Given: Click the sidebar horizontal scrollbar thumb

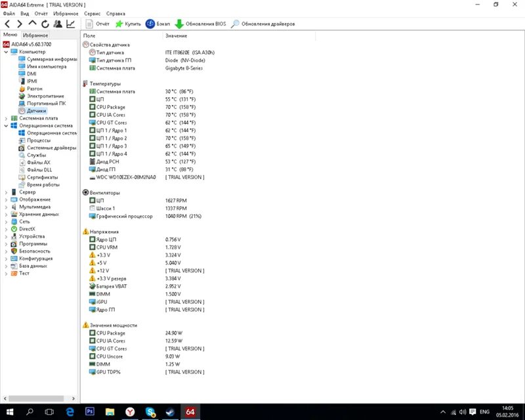Looking at the screenshot, I should point(36,398).
